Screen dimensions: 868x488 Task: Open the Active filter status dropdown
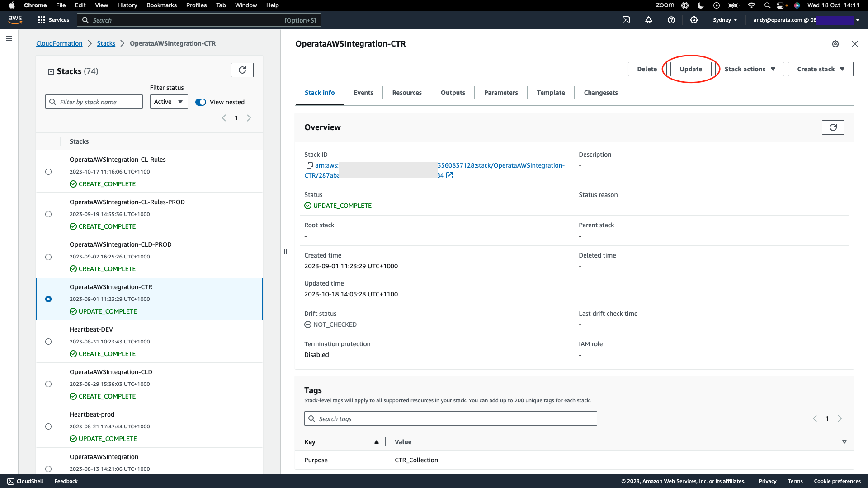pyautogui.click(x=169, y=102)
